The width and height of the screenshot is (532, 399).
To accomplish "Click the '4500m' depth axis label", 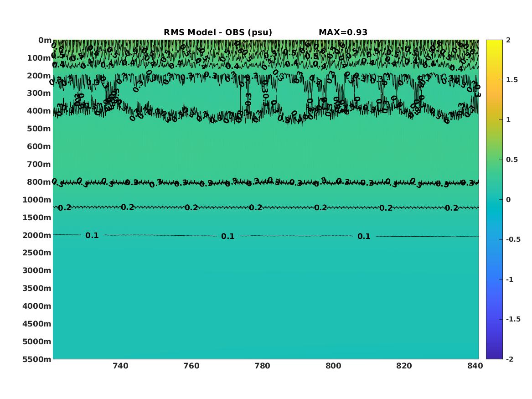I will point(37,324).
